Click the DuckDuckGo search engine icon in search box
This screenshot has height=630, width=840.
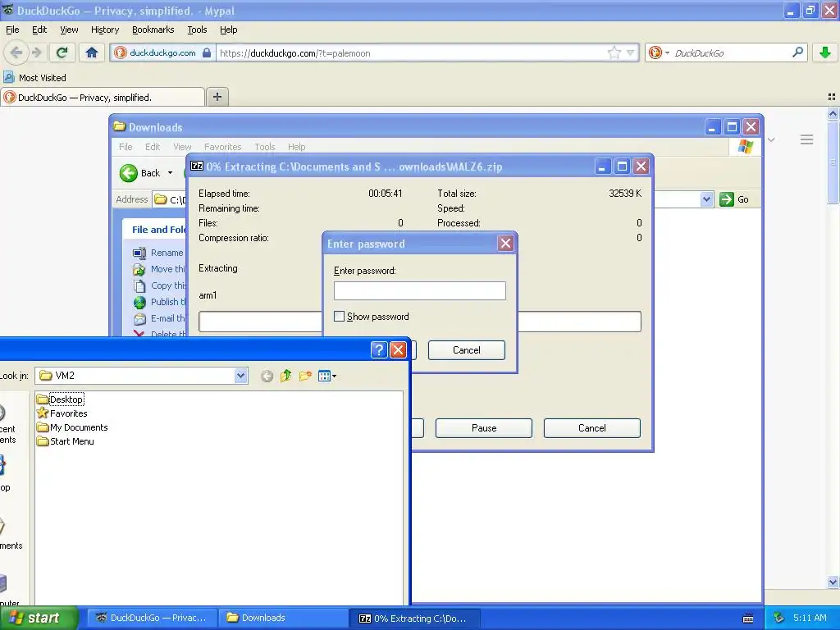pos(655,52)
